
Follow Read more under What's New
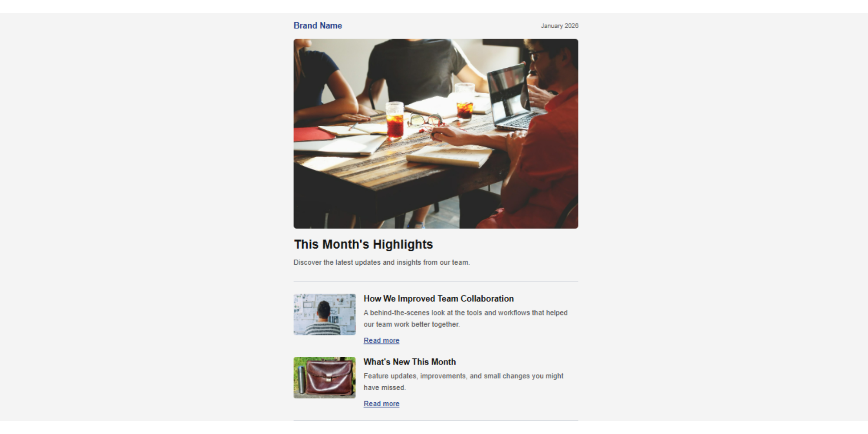381,404
